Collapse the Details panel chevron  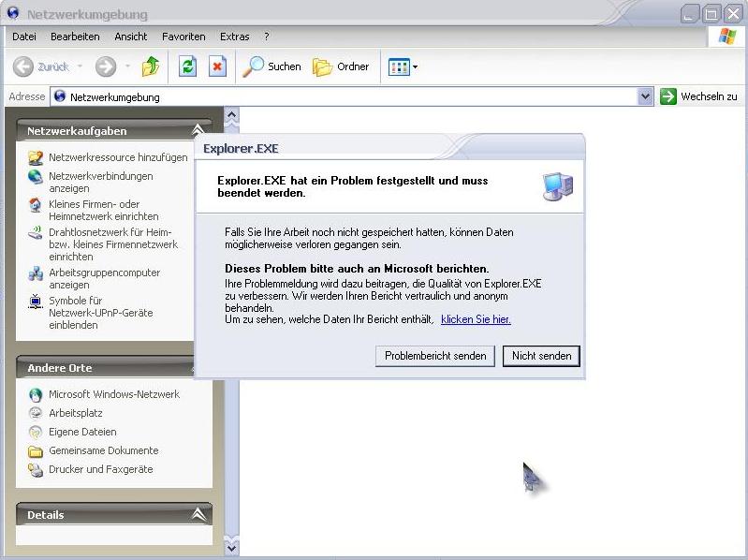(198, 514)
